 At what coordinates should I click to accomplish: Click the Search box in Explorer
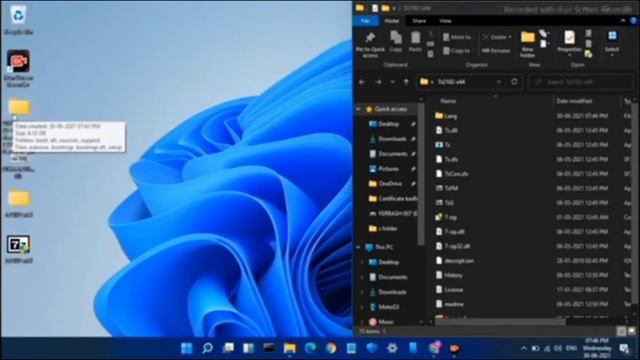click(580, 82)
